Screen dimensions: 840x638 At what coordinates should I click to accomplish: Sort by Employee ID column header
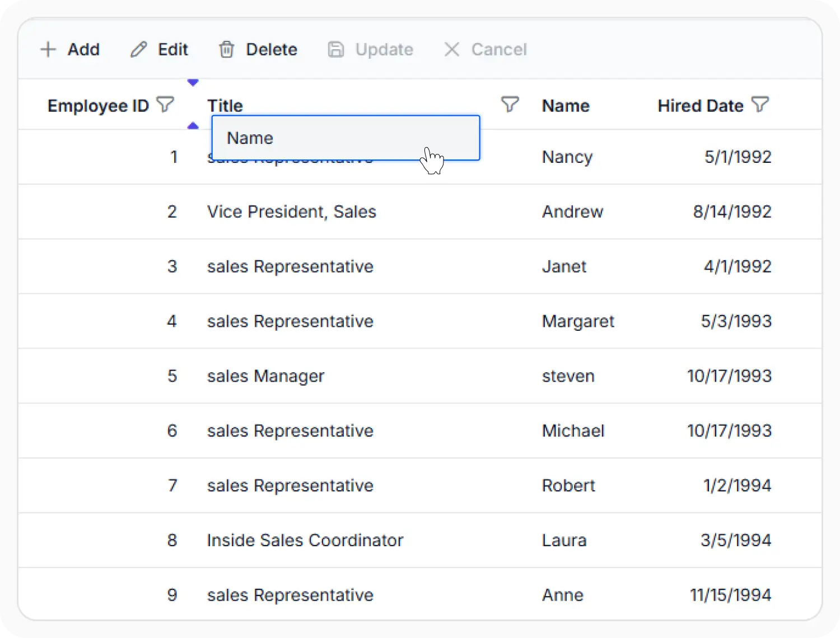[98, 106]
